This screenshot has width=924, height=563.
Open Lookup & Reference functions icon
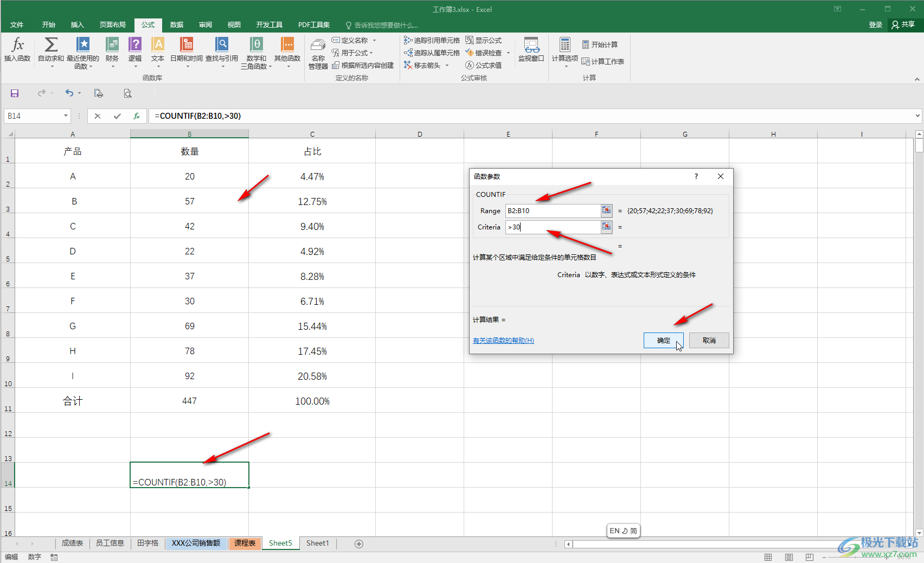[x=222, y=44]
